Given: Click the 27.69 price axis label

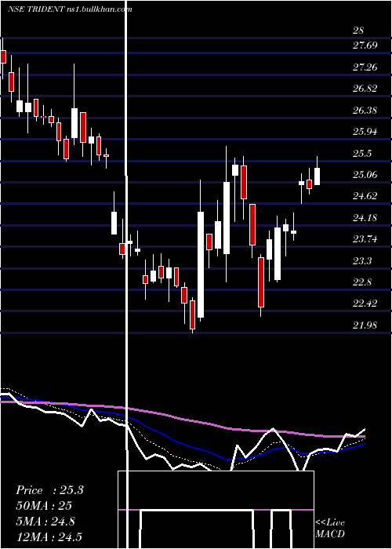Looking at the screenshot, I should pos(365,45).
